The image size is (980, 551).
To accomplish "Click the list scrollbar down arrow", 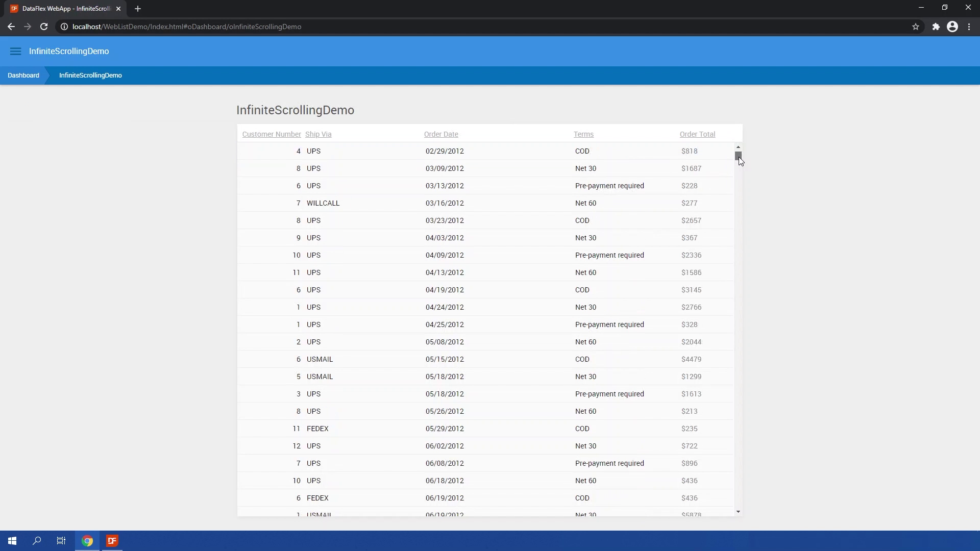I will (738, 512).
